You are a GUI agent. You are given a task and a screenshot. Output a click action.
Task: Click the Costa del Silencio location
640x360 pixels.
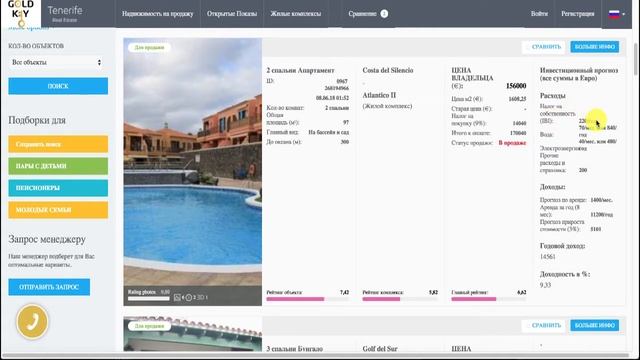[388, 70]
